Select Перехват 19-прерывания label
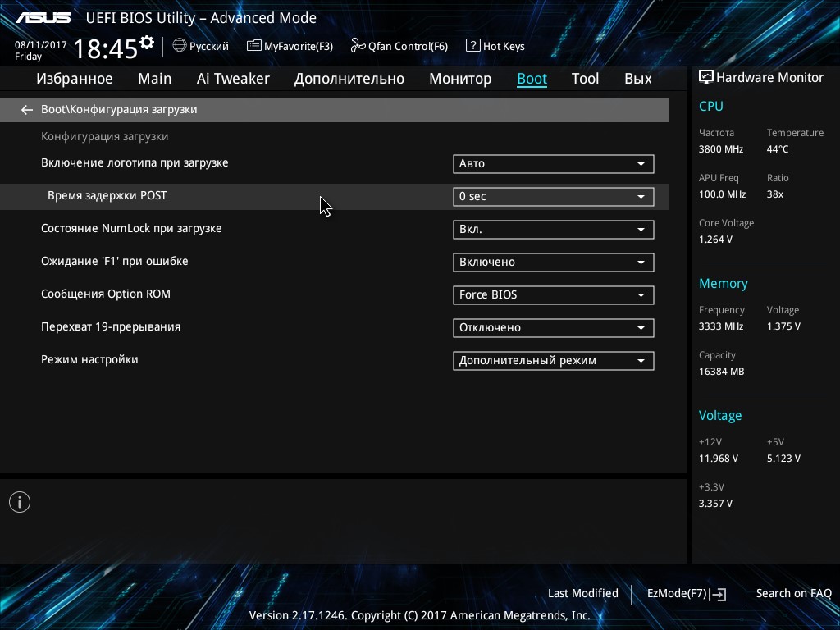Image resolution: width=840 pixels, height=630 pixels. pos(111,326)
